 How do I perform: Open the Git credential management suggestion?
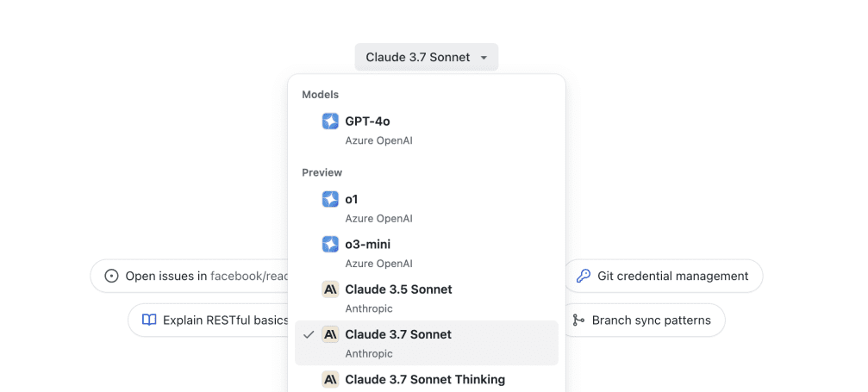(663, 276)
